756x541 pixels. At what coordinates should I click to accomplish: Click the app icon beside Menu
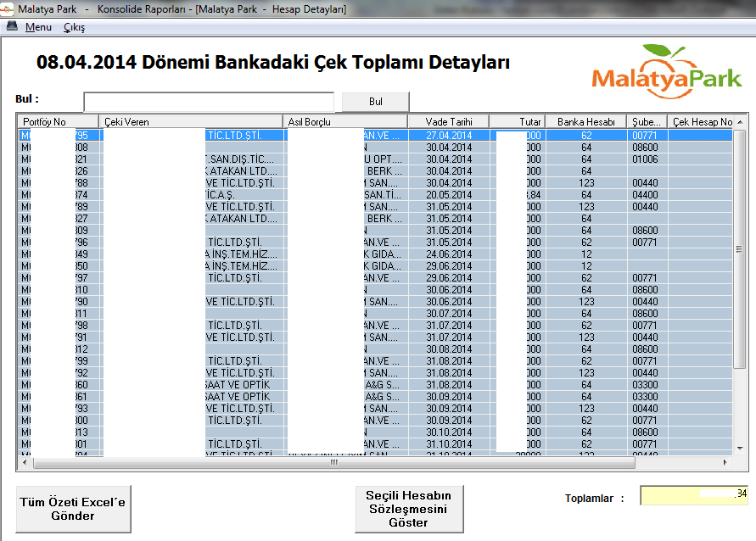pyautogui.click(x=12, y=26)
